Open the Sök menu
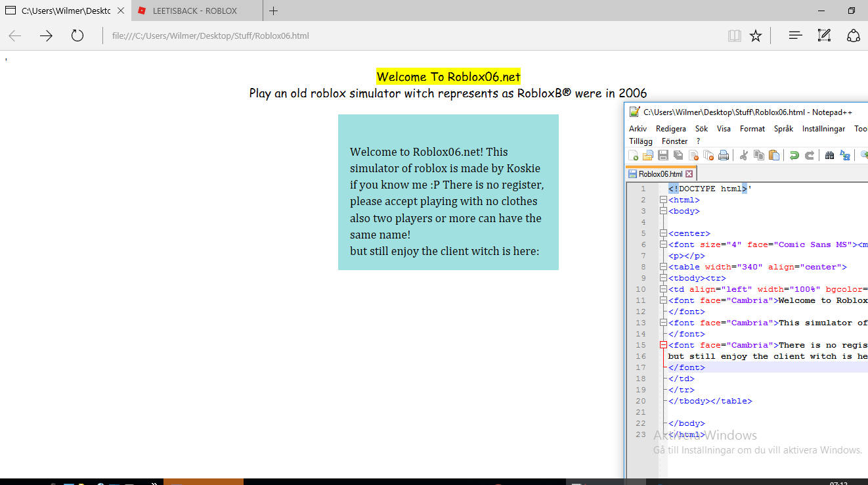This screenshot has width=868, height=485. tap(702, 129)
